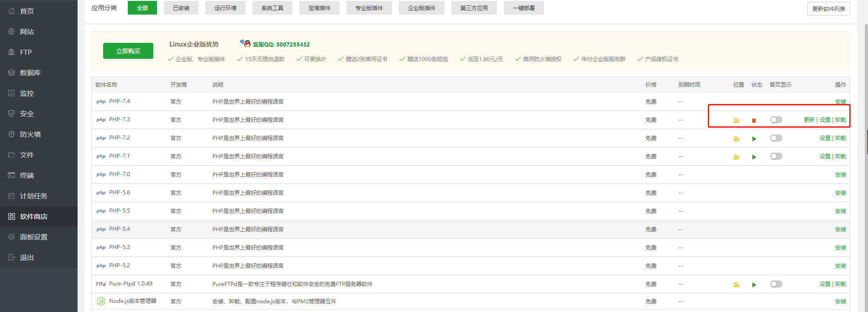Screen dimensions: 868x312
Task: Click 卸载 link for PHP-7.3
Action: tap(841, 120)
